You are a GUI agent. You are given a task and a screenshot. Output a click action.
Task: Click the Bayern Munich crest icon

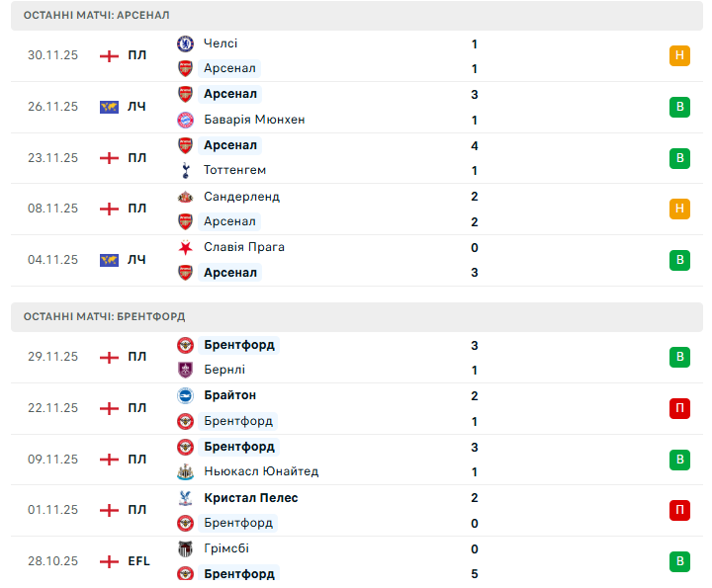tap(185, 120)
